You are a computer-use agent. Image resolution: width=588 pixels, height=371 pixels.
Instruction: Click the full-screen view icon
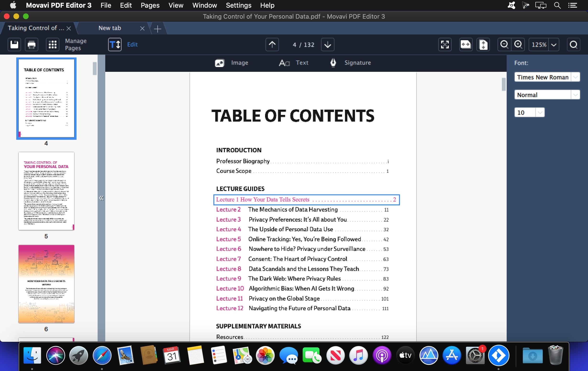(444, 44)
